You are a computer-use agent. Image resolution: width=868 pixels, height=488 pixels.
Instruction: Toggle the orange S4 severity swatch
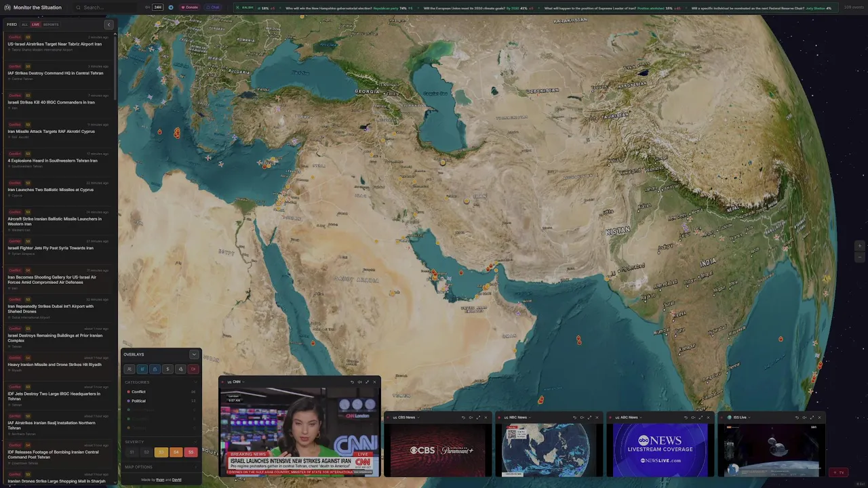[176, 452]
